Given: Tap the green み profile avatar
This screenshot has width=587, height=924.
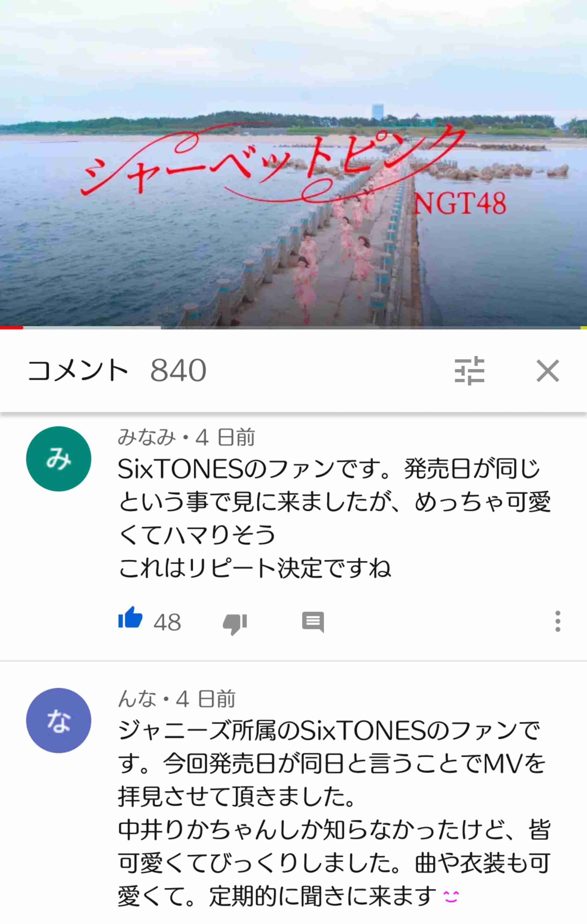Looking at the screenshot, I should pyautogui.click(x=59, y=459).
